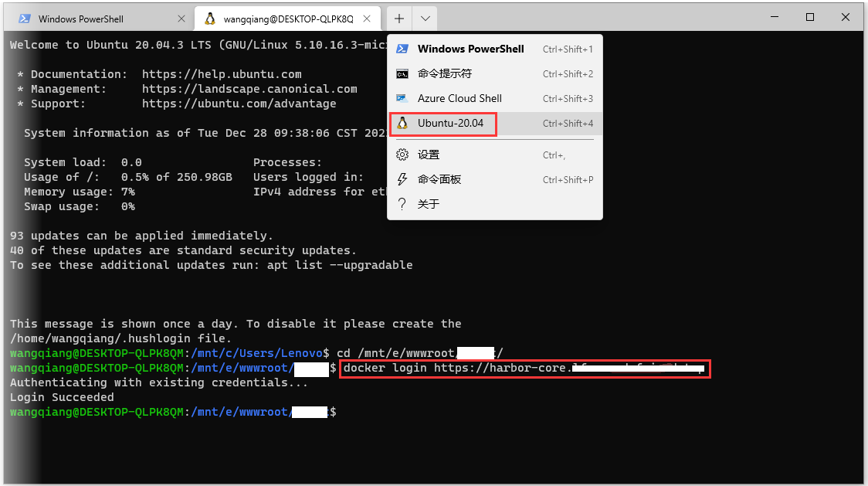
Task: Click the '/home/wangqiang/.hushlogin file.' line
Action: (x=120, y=338)
